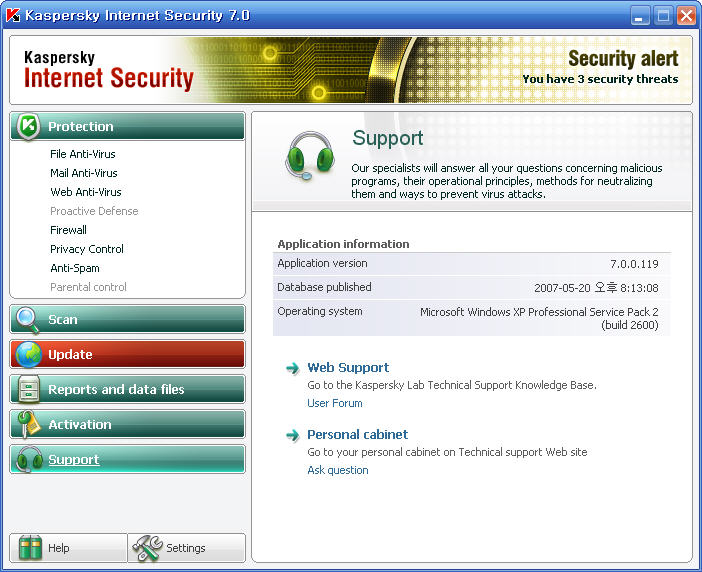Select Privacy Control component

(87, 249)
